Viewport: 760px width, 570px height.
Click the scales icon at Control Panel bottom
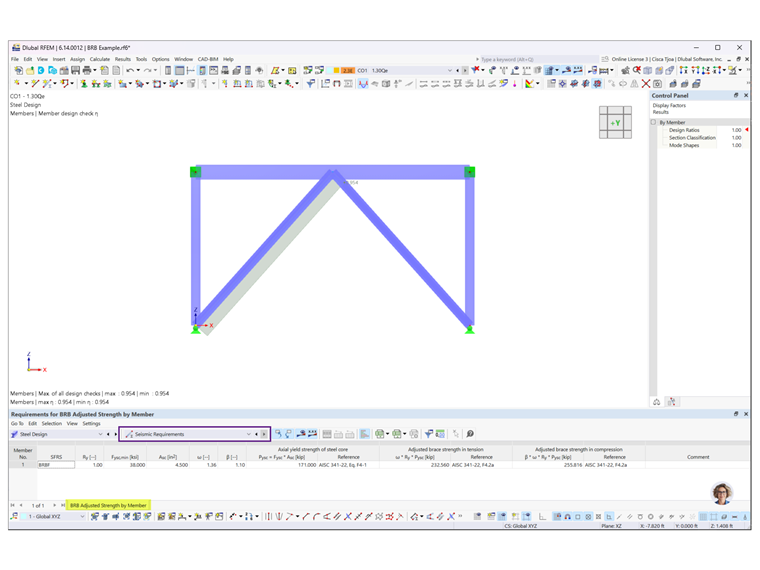click(656, 402)
